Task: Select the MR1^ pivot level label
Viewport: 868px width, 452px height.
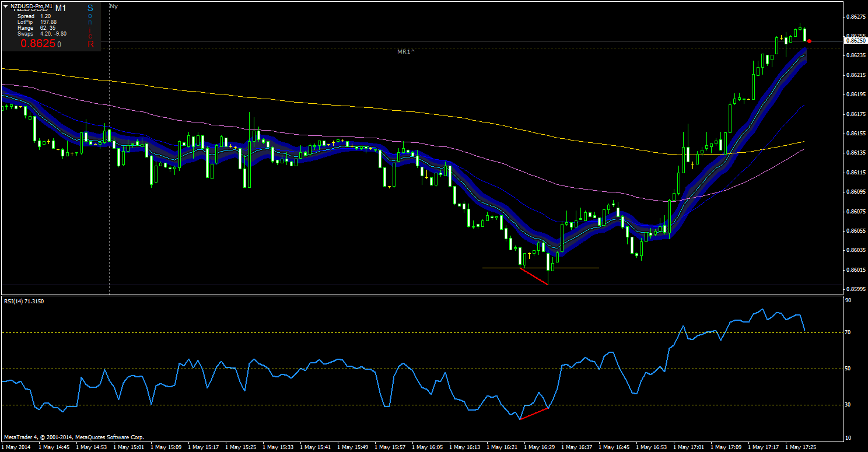Action: click(406, 51)
